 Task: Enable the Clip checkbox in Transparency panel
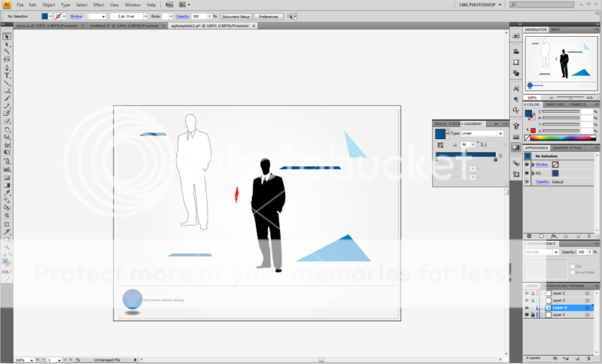pos(572,266)
